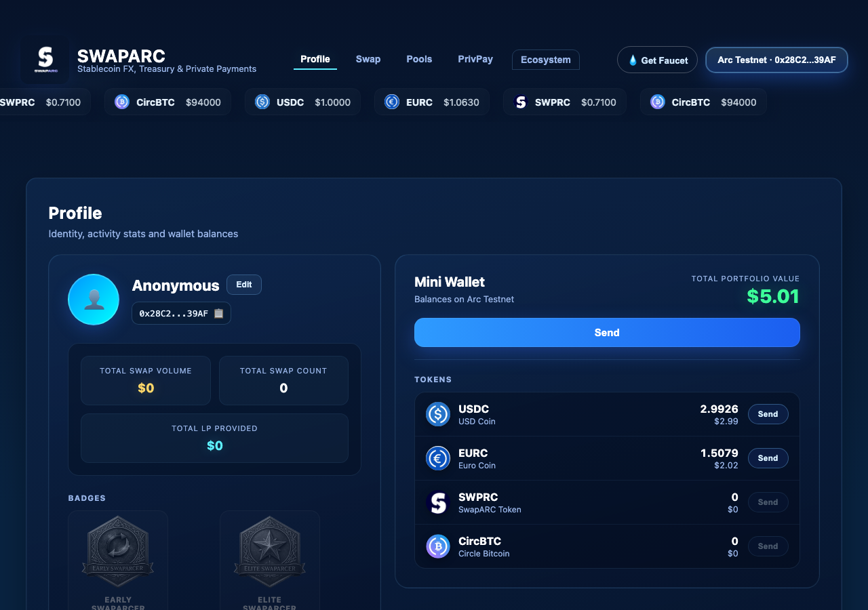Click the "TOKENS" section label
The height and width of the screenshot is (610, 868).
click(433, 380)
